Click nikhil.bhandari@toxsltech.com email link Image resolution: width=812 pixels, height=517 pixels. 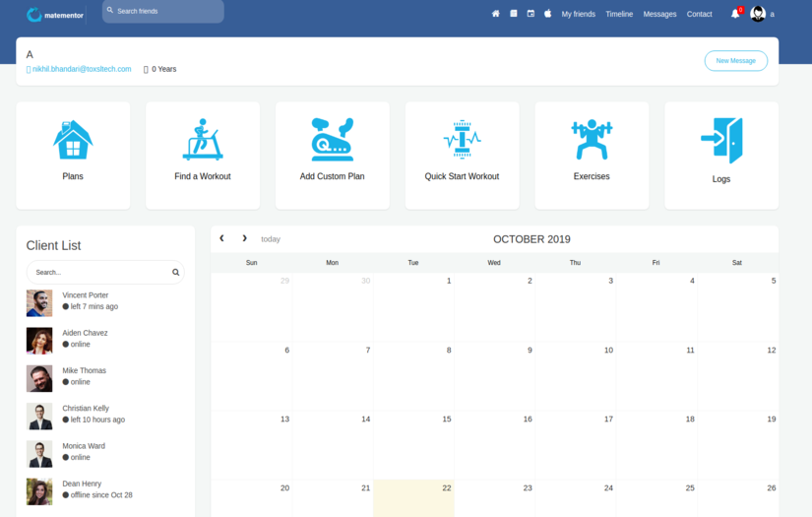tap(82, 69)
